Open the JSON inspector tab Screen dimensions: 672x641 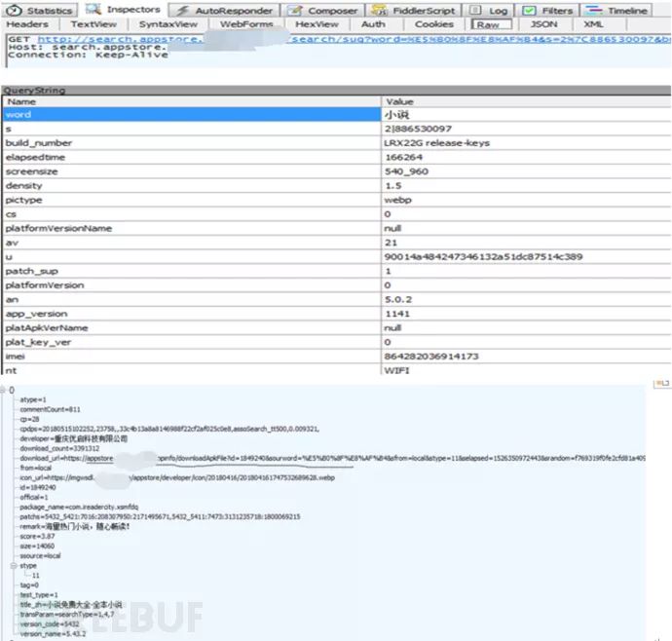[x=543, y=24]
